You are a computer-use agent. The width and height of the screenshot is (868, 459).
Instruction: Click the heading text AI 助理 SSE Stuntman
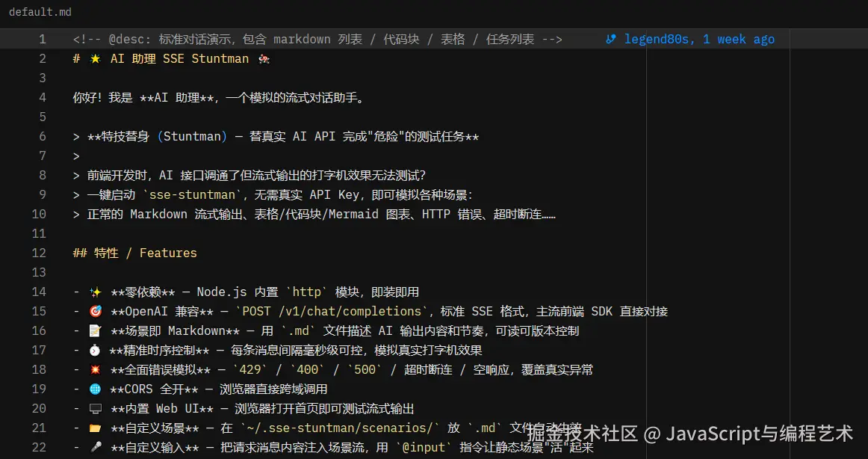pos(179,59)
